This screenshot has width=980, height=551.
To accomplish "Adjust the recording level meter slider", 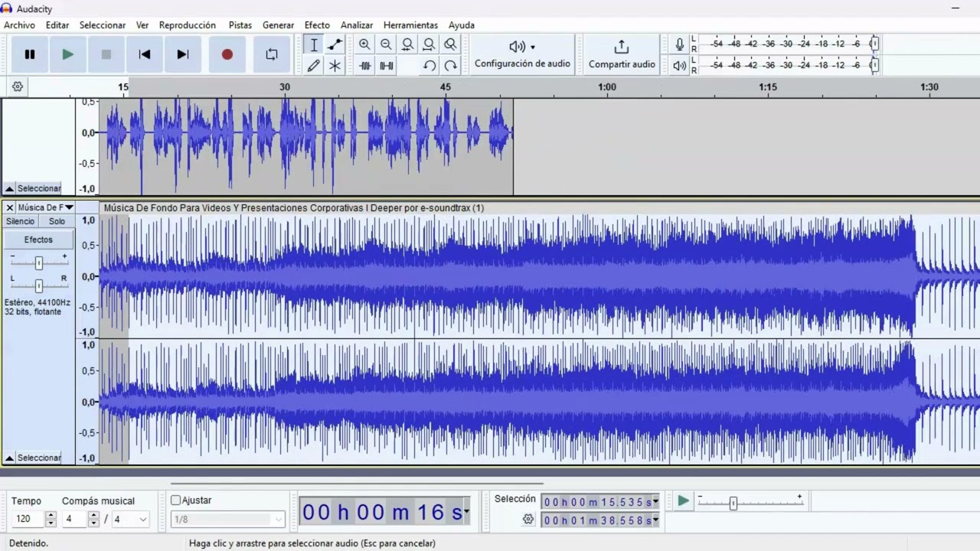I will [x=874, y=44].
